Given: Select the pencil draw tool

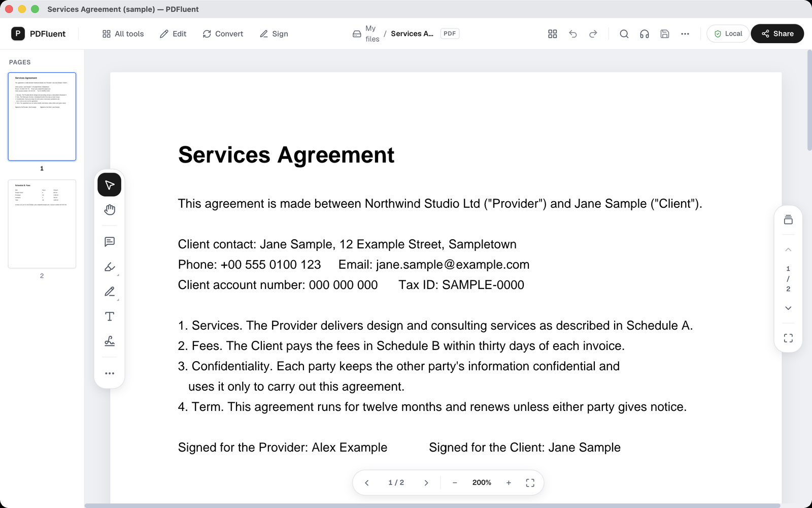Looking at the screenshot, I should click(x=110, y=292).
